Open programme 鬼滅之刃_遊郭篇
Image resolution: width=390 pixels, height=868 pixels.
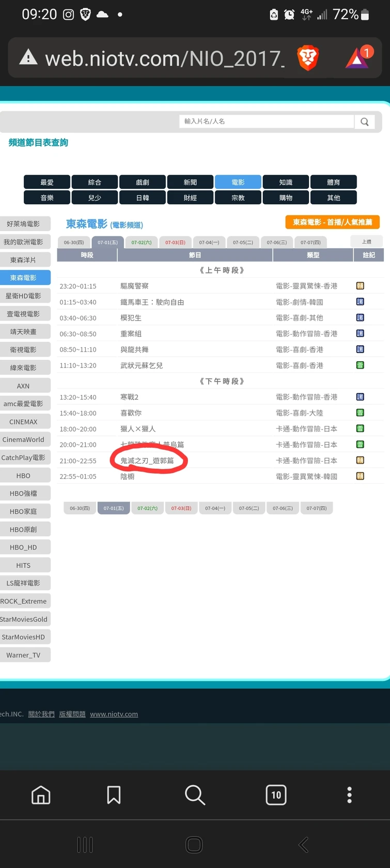pyautogui.click(x=147, y=460)
